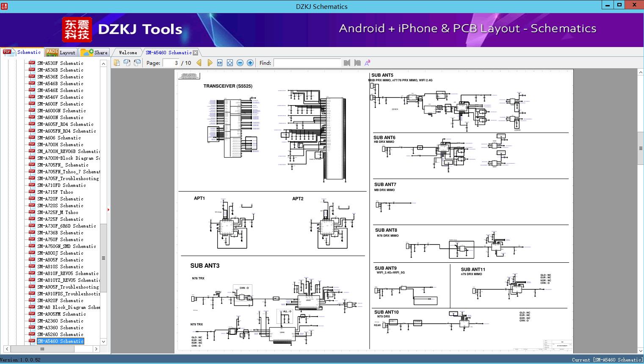Click the match case Aa icon
Viewport: 644px width, 364px height.
click(368, 63)
